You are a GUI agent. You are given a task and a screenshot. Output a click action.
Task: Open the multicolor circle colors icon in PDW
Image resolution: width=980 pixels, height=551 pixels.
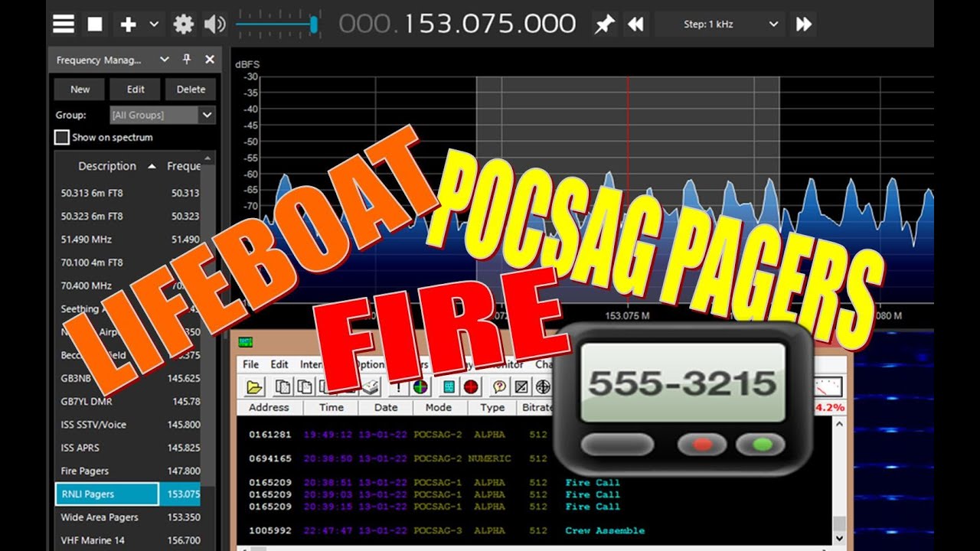(x=420, y=386)
